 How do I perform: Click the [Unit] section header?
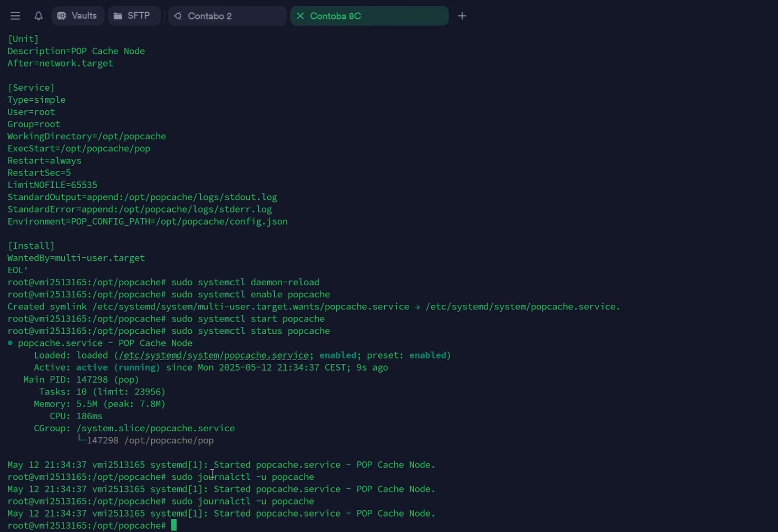(23, 39)
